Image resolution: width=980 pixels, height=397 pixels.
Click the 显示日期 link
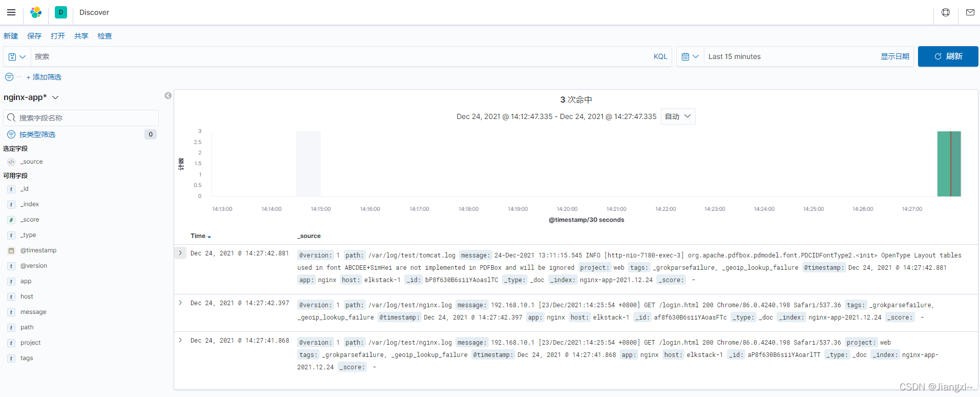[895, 56]
